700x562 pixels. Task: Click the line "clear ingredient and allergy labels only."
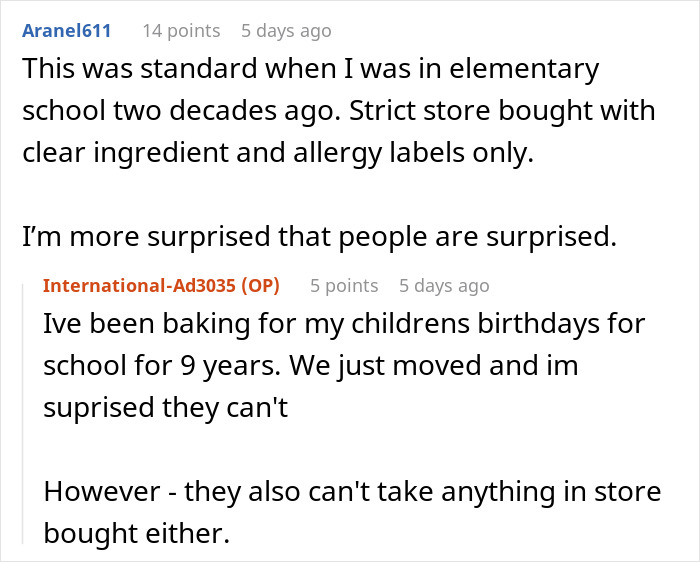[277, 154]
